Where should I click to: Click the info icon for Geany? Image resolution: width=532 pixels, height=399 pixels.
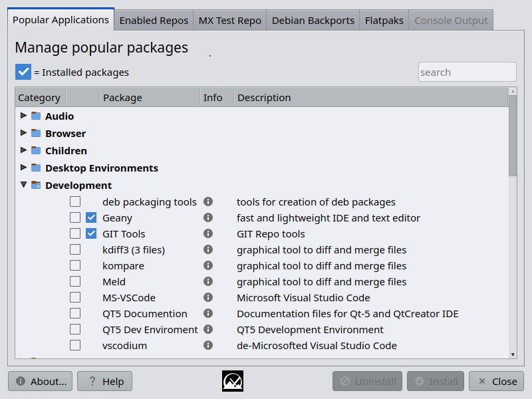pos(208,217)
